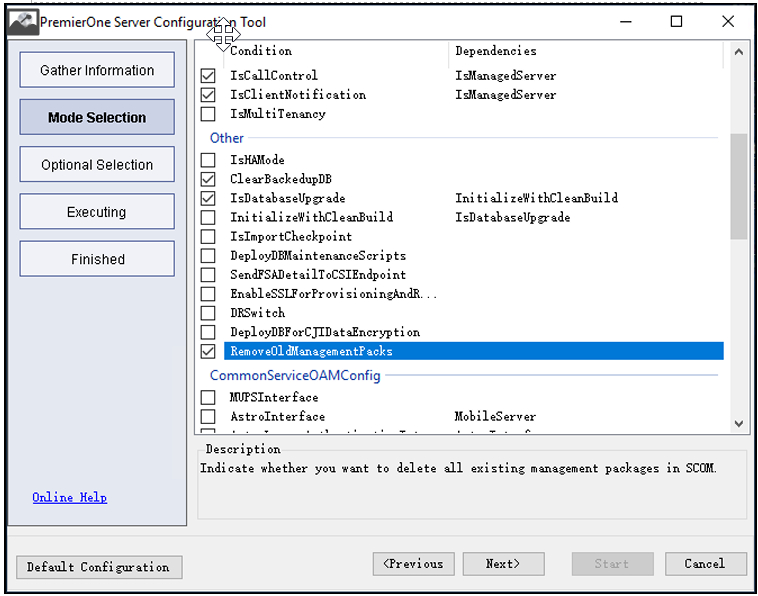This screenshot has height=596, width=758.
Task: Toggle the RemoveOldManagementPacks checkbox
Action: (208, 352)
